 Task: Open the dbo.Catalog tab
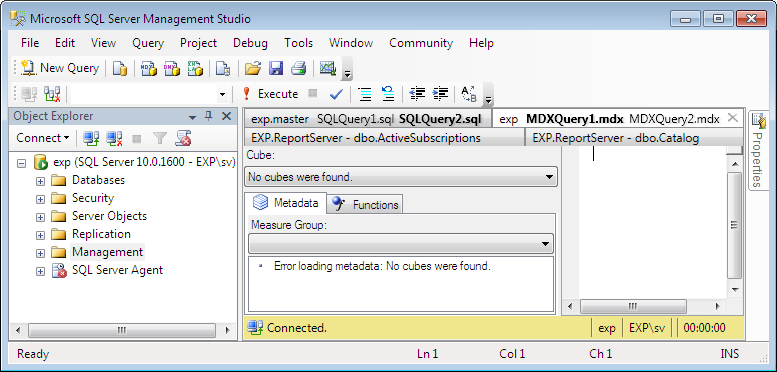point(634,138)
